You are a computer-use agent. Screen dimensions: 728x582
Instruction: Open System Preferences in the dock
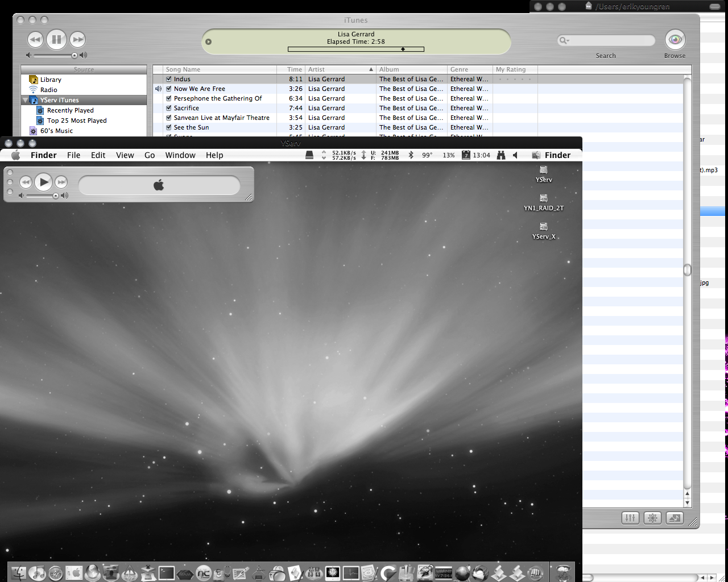74,573
